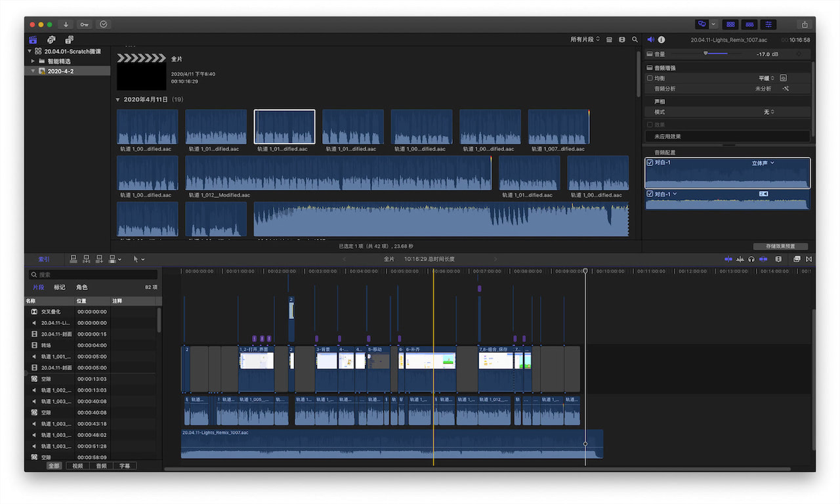Viewport: 840px width, 504px height.
Task: Show the info inspector icon
Action: (x=661, y=40)
